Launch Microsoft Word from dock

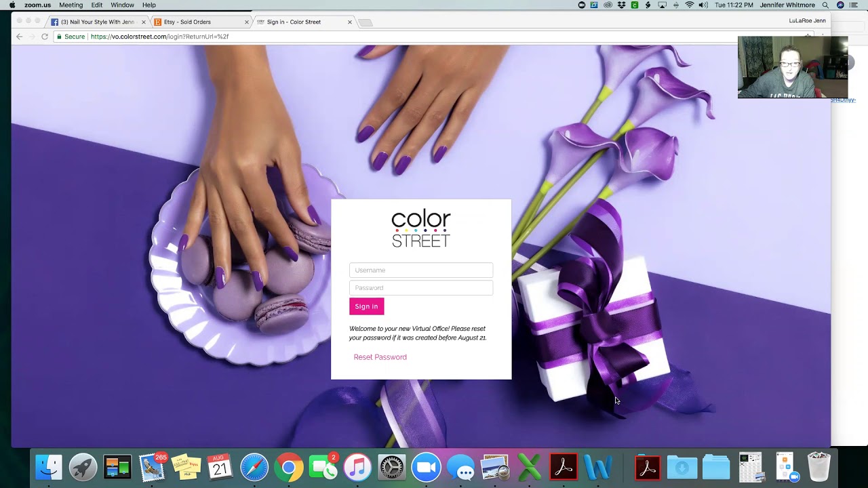tap(598, 468)
